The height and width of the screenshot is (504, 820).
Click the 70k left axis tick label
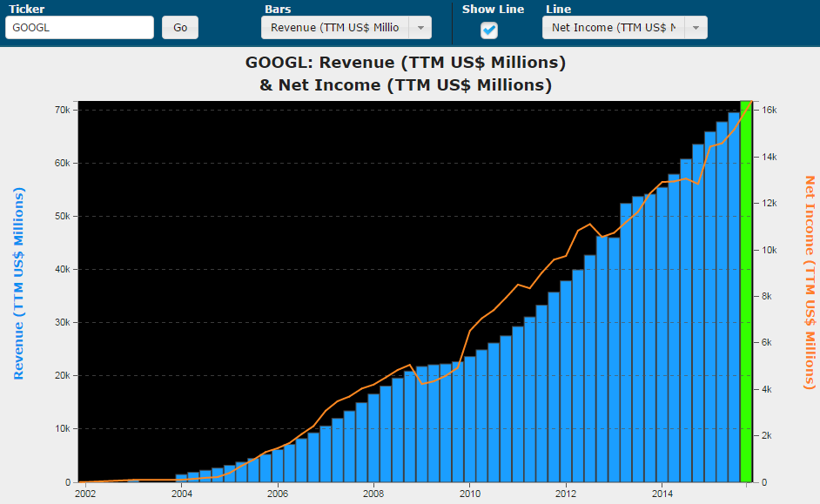click(62, 110)
